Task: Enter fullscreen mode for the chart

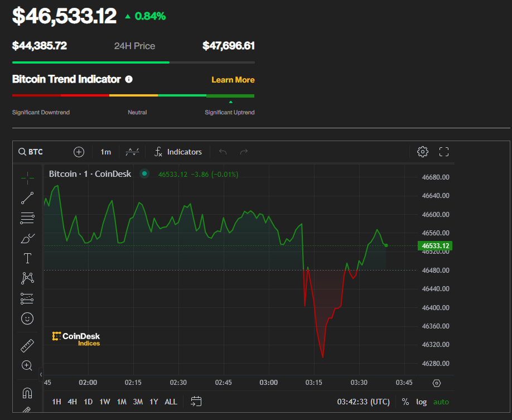Action: [444, 152]
